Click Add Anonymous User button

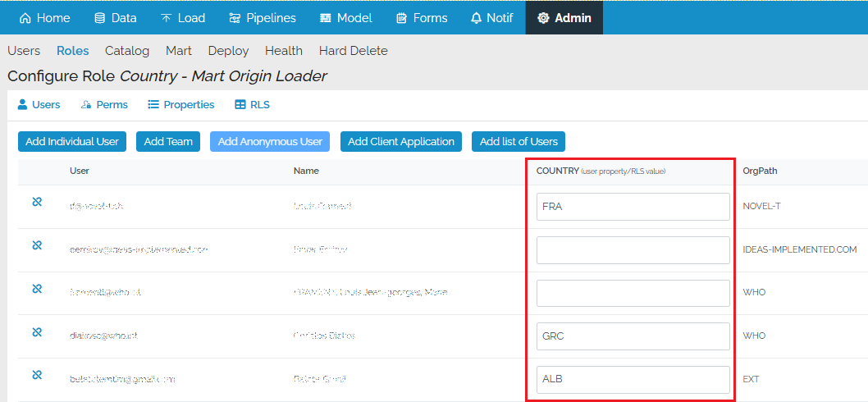pyautogui.click(x=270, y=141)
